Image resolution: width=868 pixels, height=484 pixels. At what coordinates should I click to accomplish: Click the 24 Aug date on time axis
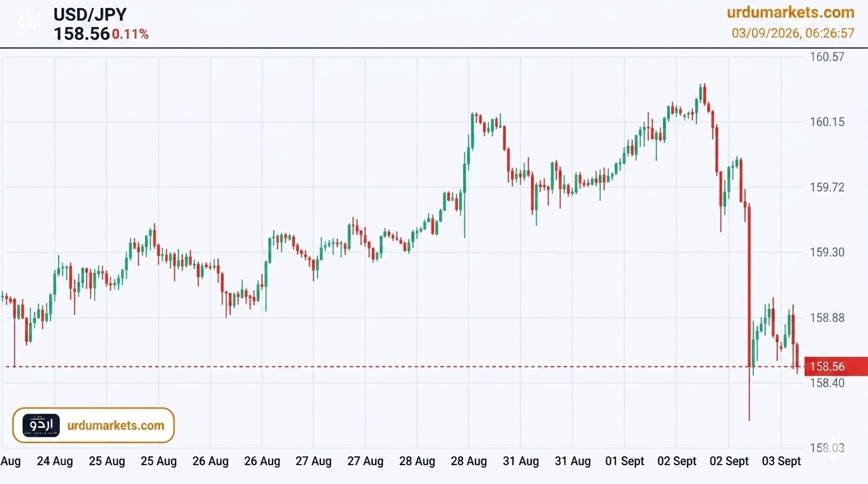pyautogui.click(x=54, y=461)
